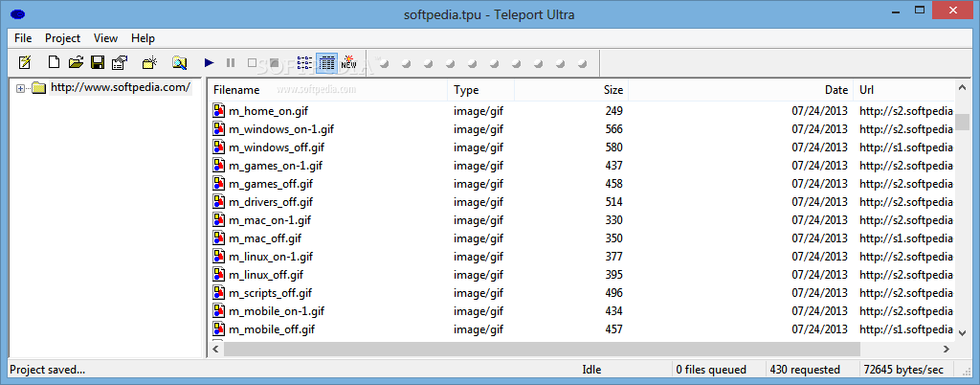Image resolution: width=980 pixels, height=385 pixels.
Task: Click the 'Idle' status bar entry
Action: pyautogui.click(x=591, y=370)
